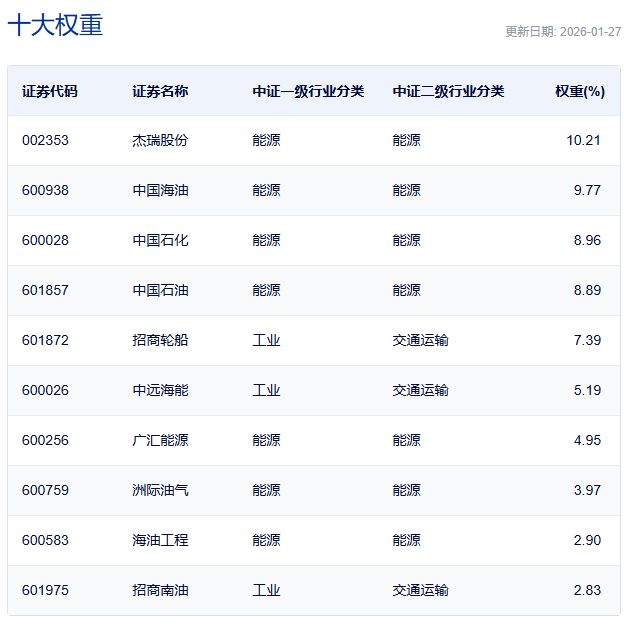Screen dimensions: 624x624
Task: Click the 10.21 weight value
Action: pyautogui.click(x=583, y=140)
